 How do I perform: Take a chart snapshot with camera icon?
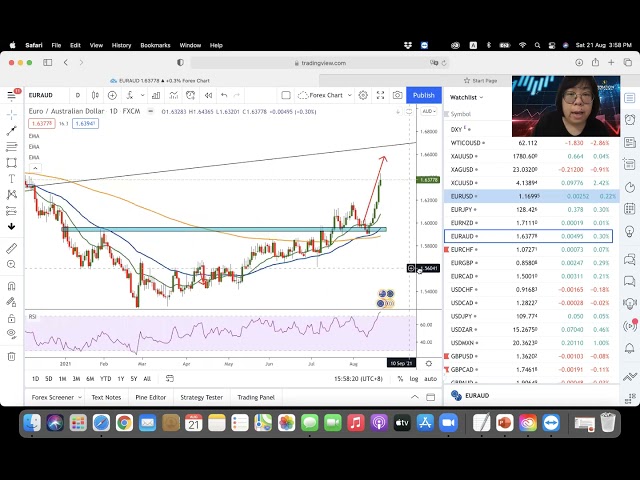(x=397, y=95)
